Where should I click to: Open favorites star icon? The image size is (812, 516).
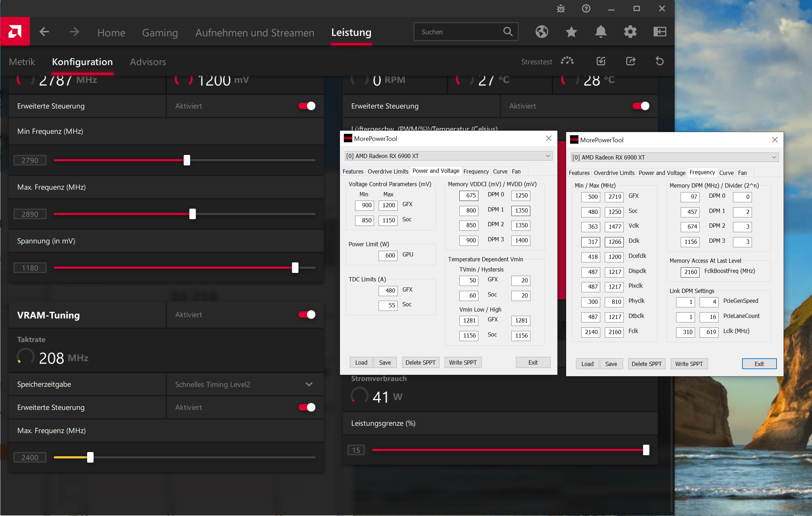[x=571, y=32]
